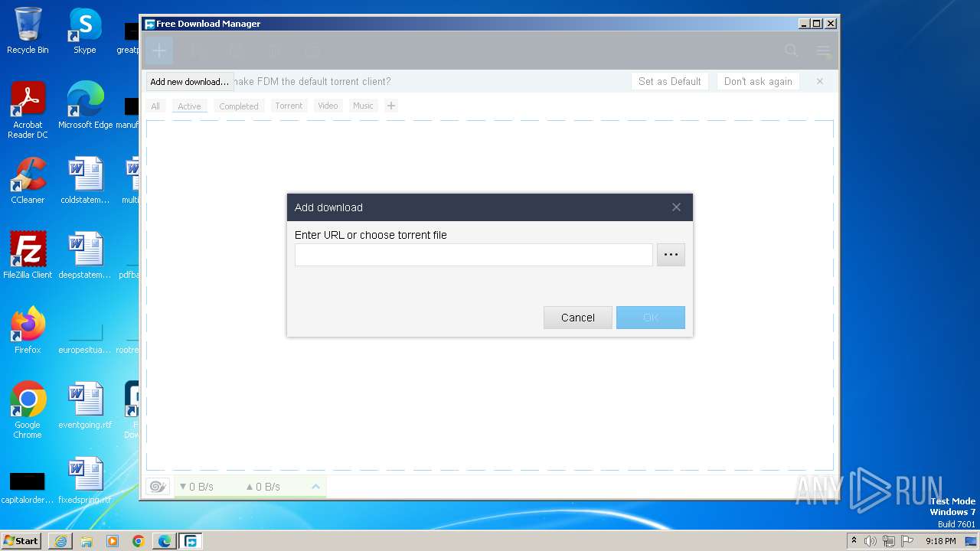Click the plus Add download toolbar button
Image resolution: width=980 pixels, height=551 pixels.
(158, 51)
